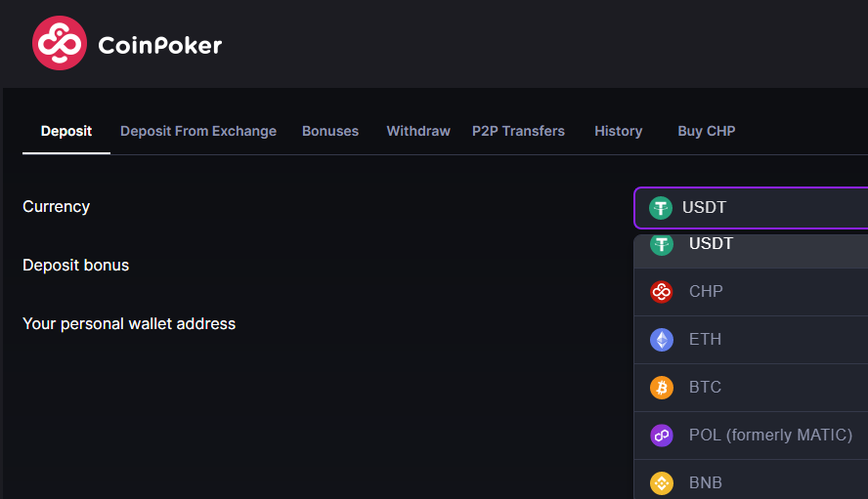
Task: Click the yellow BNB icon
Action: (x=662, y=483)
